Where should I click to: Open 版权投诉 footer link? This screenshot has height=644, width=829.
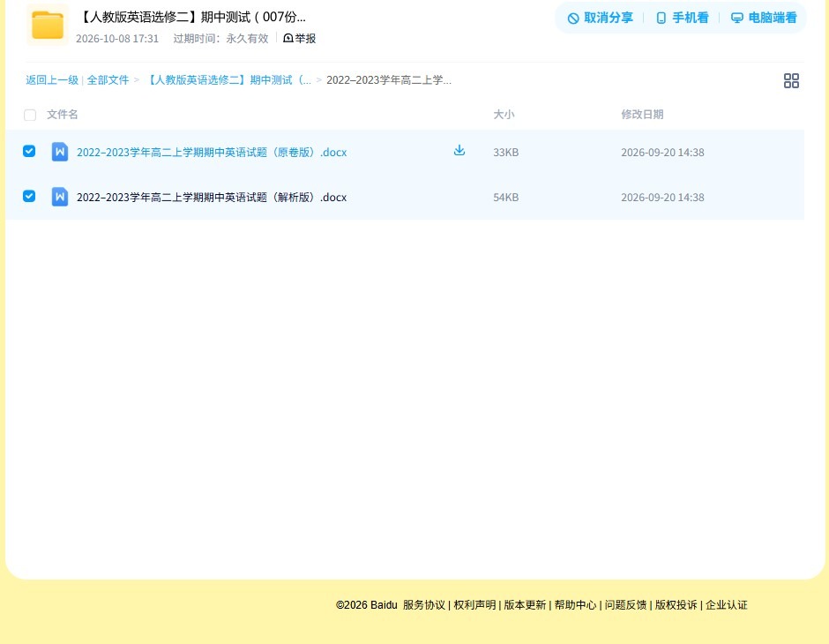(x=676, y=605)
